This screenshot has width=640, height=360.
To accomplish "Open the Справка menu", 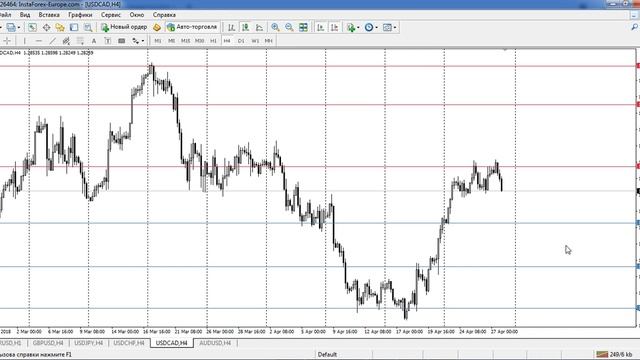I will [x=164, y=15].
